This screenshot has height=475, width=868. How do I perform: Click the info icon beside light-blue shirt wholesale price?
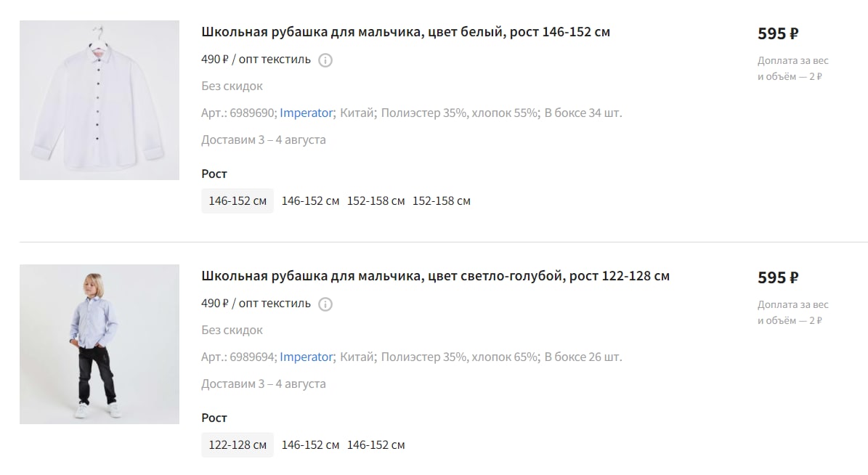pos(325,304)
